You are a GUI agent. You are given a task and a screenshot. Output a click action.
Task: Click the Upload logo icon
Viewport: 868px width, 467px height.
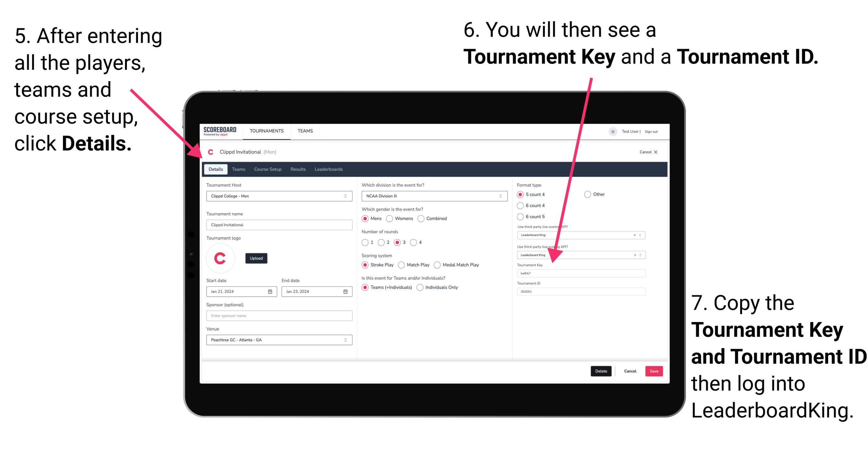click(256, 258)
